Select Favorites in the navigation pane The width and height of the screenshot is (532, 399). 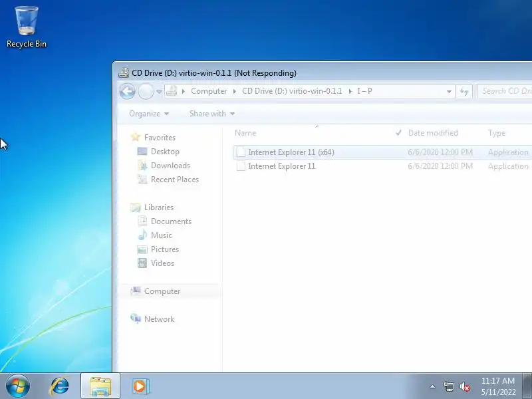tap(160, 138)
